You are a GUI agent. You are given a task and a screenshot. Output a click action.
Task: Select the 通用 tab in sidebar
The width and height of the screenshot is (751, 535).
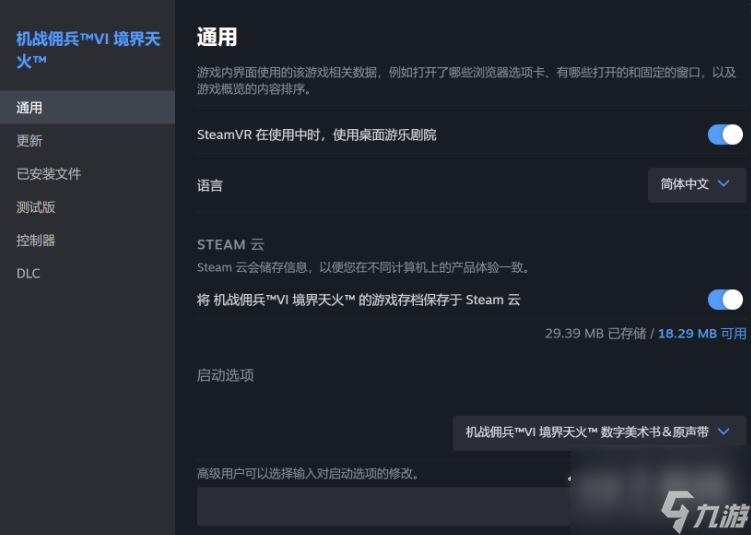[x=87, y=107]
